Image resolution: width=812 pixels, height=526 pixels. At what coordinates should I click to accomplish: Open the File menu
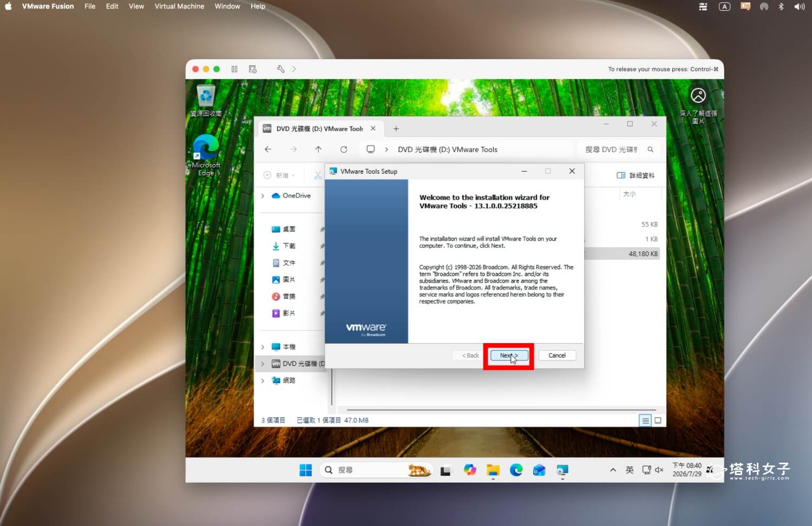[x=90, y=6]
